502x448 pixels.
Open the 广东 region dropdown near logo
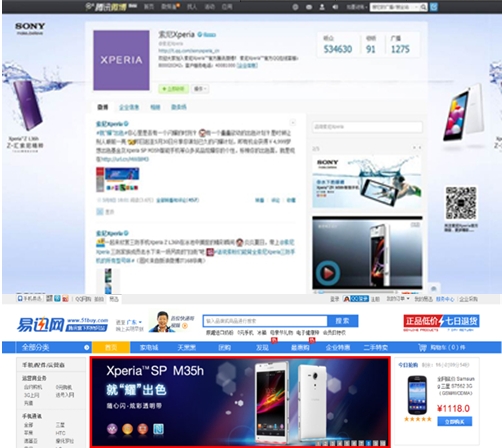click(x=134, y=322)
